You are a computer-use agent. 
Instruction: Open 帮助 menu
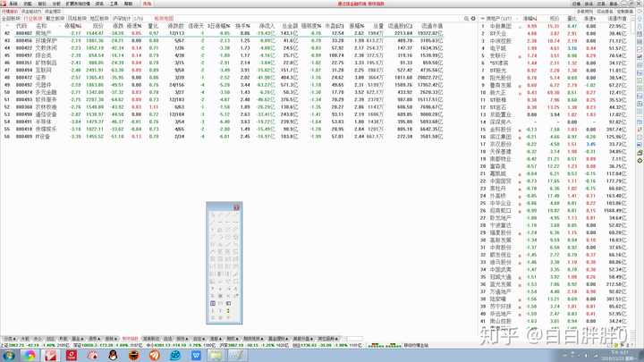(128, 4)
